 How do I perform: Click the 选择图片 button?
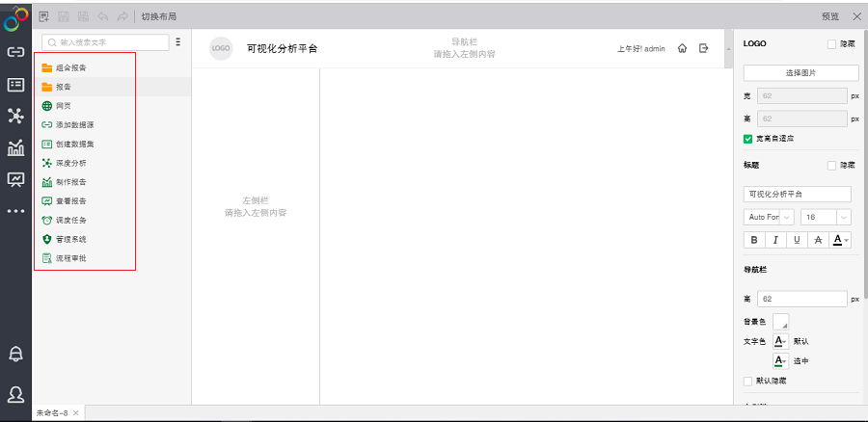(800, 73)
